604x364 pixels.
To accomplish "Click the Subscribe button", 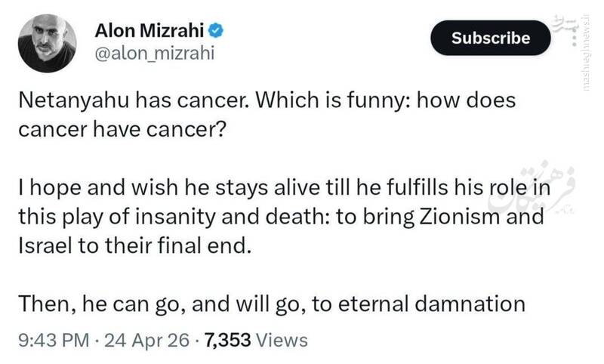I will [x=491, y=38].
